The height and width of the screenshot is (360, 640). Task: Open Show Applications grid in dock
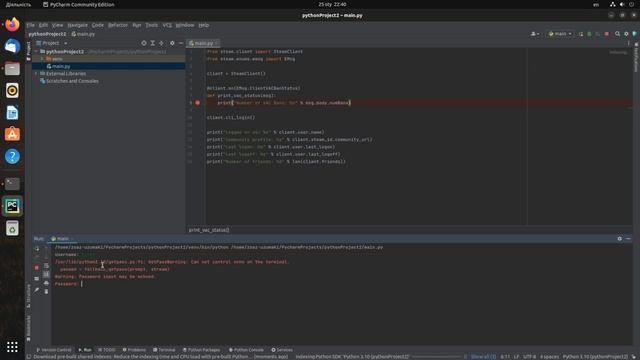click(12, 347)
